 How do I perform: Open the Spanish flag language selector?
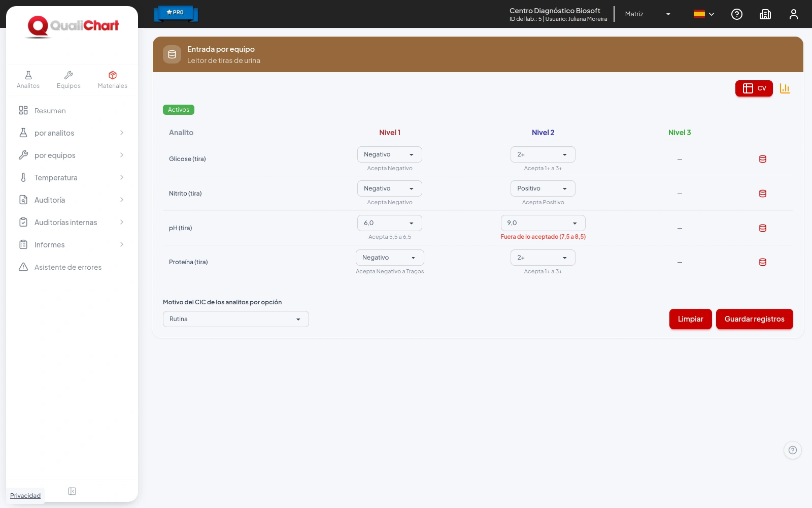(704, 14)
